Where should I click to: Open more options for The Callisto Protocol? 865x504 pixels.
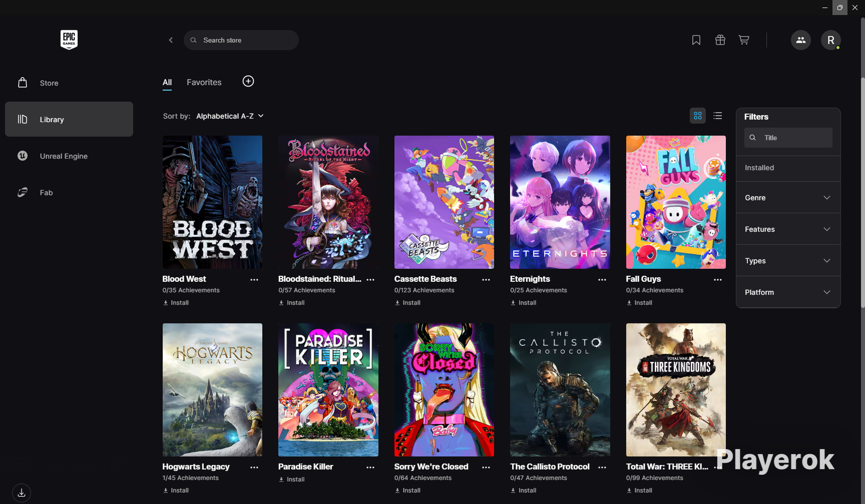point(602,468)
